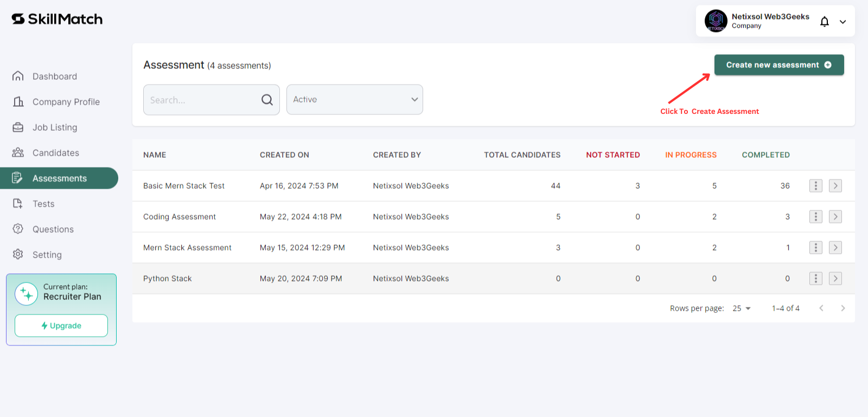This screenshot has height=417, width=868.
Task: Select Assessments in sidebar
Action: 59,178
